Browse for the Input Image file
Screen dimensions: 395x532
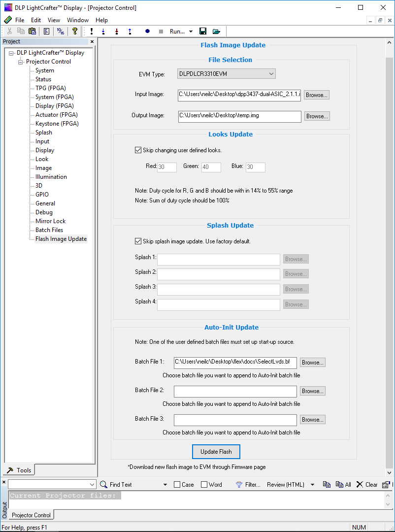(x=317, y=95)
